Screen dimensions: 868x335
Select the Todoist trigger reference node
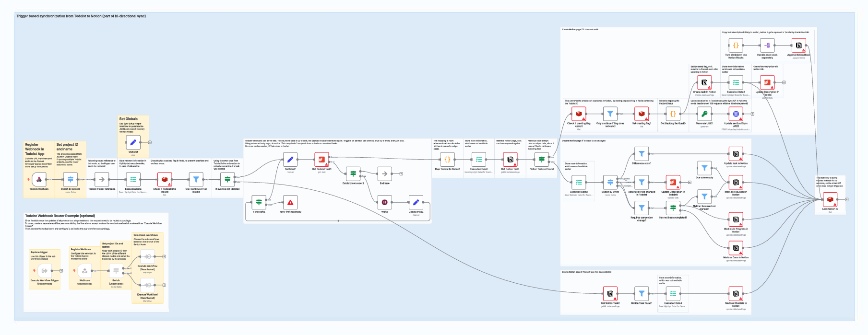[102, 180]
